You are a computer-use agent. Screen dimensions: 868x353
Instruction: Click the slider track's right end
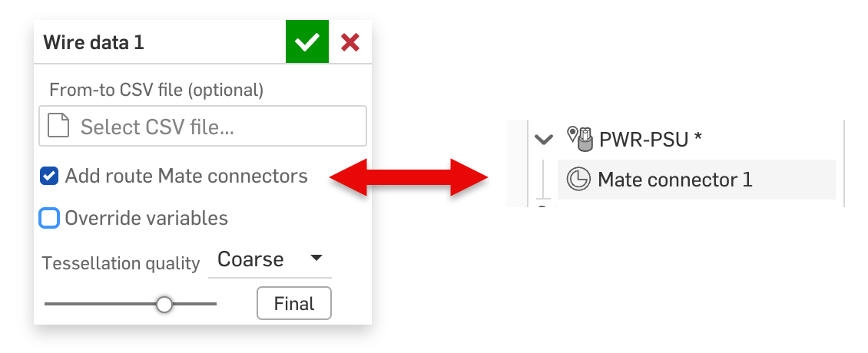tap(214, 304)
